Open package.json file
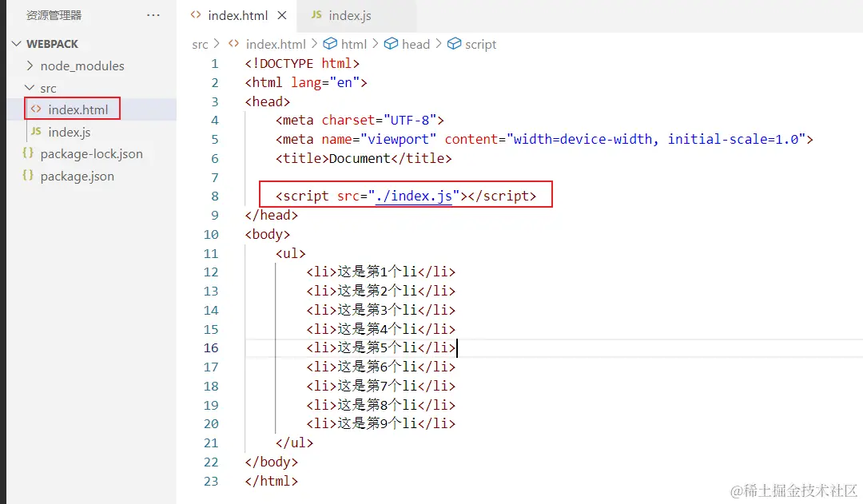The height and width of the screenshot is (504, 863). pos(77,176)
